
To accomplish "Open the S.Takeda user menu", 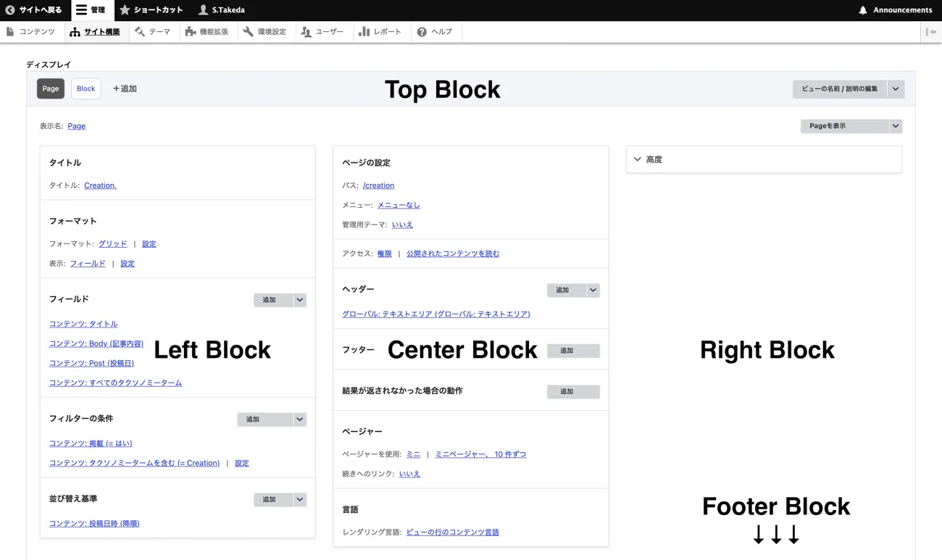I will (203, 10).
